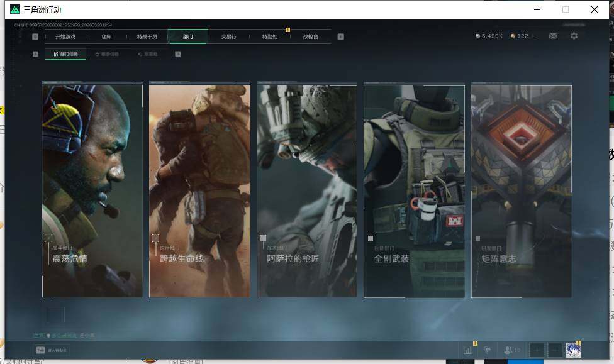This screenshot has width=614, height=364.
Task: Open the settings gear icon
Action: (x=574, y=36)
